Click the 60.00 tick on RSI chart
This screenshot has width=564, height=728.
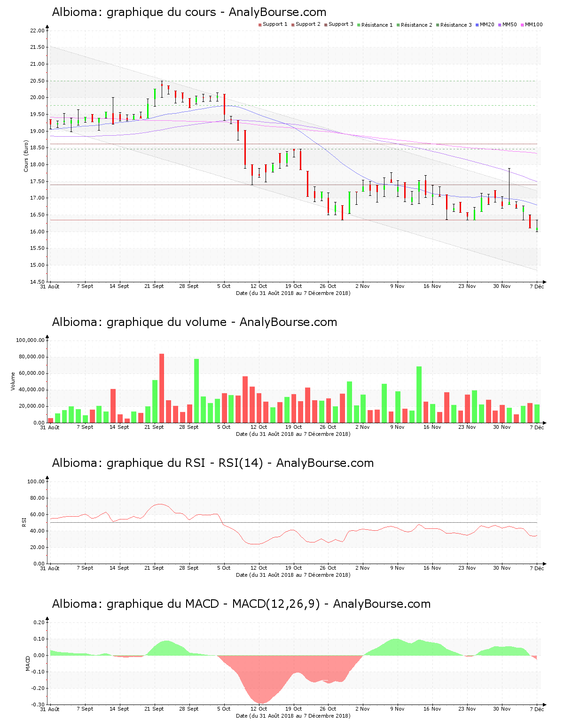click(x=37, y=514)
